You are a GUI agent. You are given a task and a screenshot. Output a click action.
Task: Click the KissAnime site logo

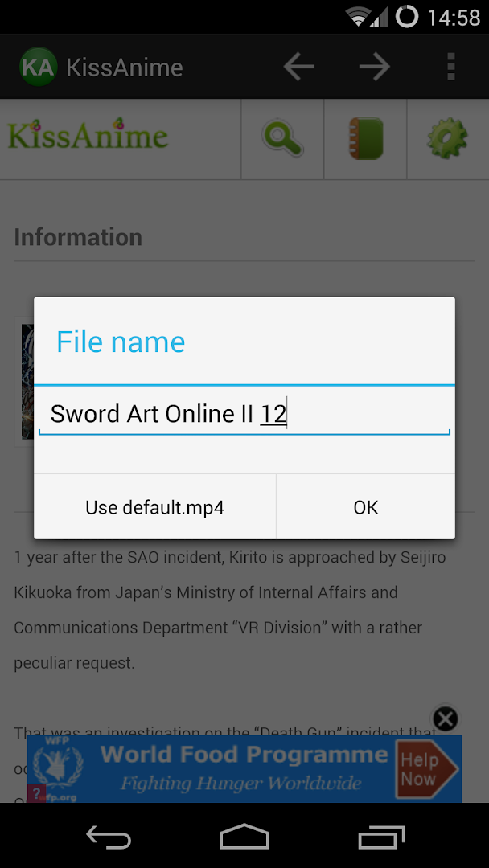(x=88, y=137)
